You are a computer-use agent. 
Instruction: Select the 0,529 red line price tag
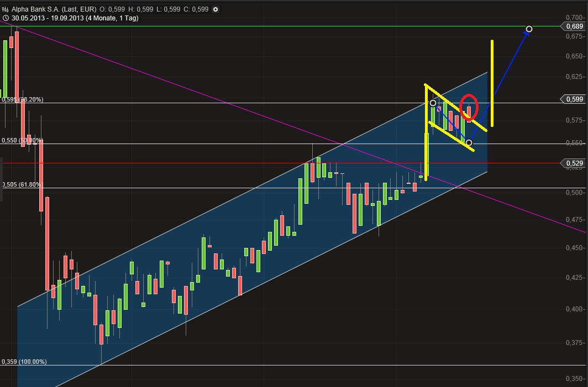pyautogui.click(x=574, y=163)
